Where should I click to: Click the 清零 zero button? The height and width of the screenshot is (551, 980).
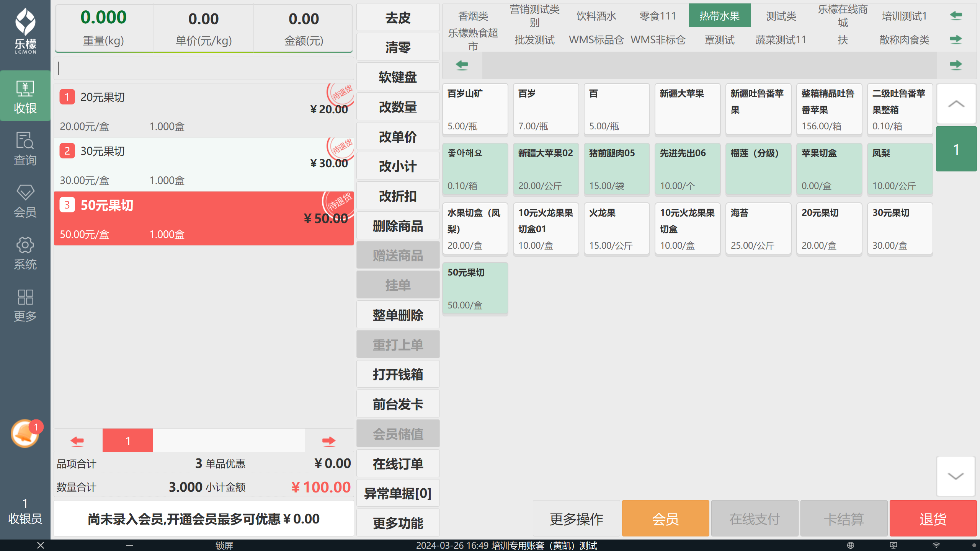click(398, 47)
